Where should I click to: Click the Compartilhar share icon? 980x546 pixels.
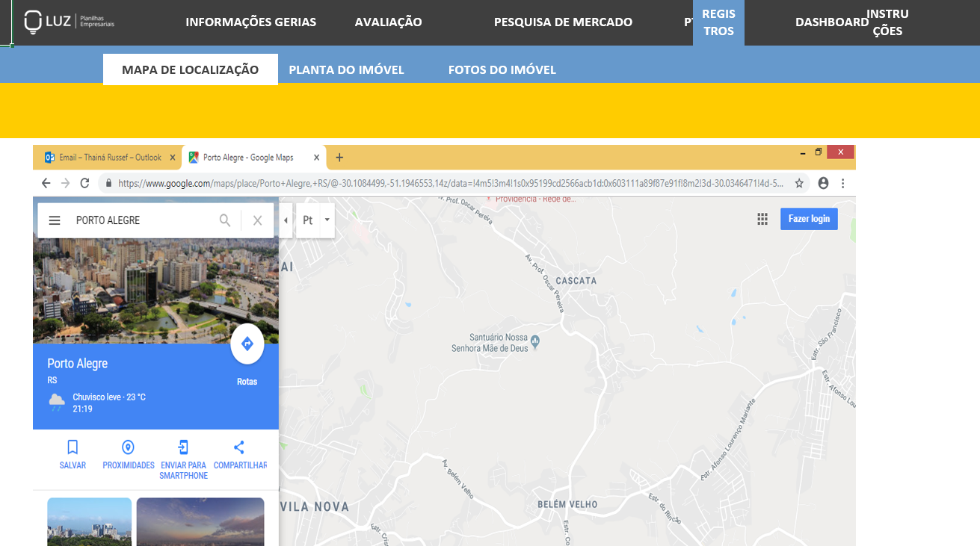pyautogui.click(x=239, y=447)
